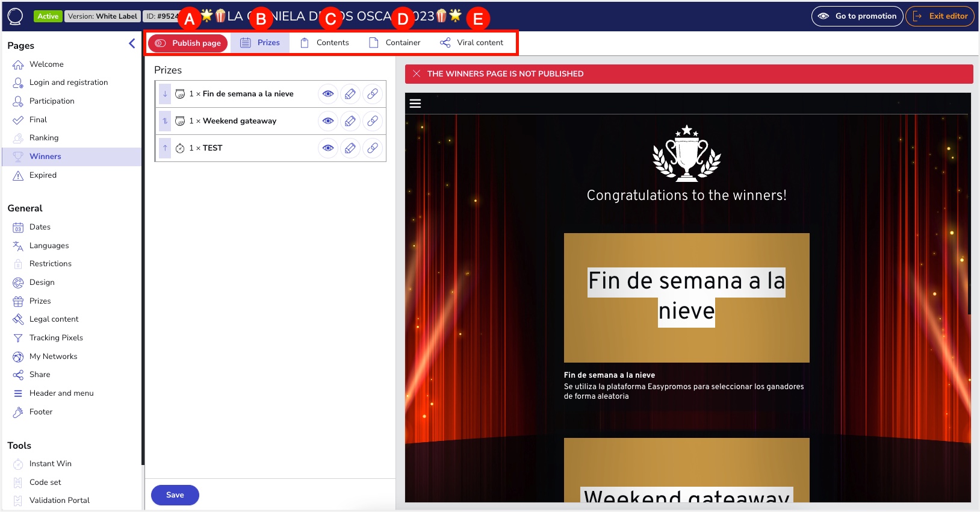The width and height of the screenshot is (980, 512).
Task: Close the winners page not published alert
Action: (417, 73)
